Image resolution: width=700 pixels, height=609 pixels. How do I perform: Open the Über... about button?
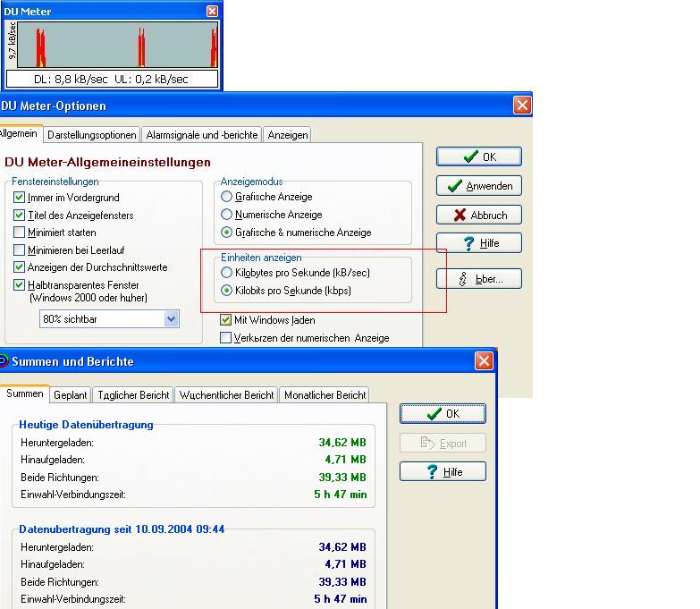[479, 279]
